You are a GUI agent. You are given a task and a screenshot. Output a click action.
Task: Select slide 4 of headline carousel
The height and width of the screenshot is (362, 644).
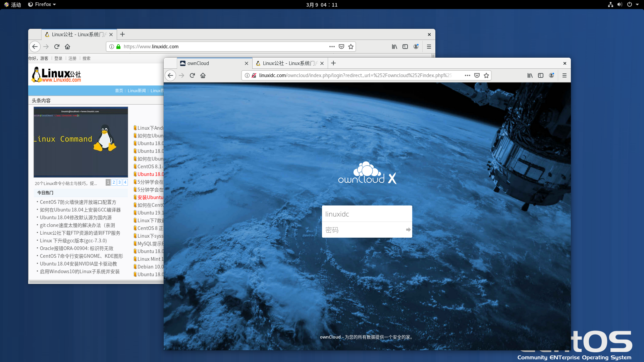(x=125, y=182)
